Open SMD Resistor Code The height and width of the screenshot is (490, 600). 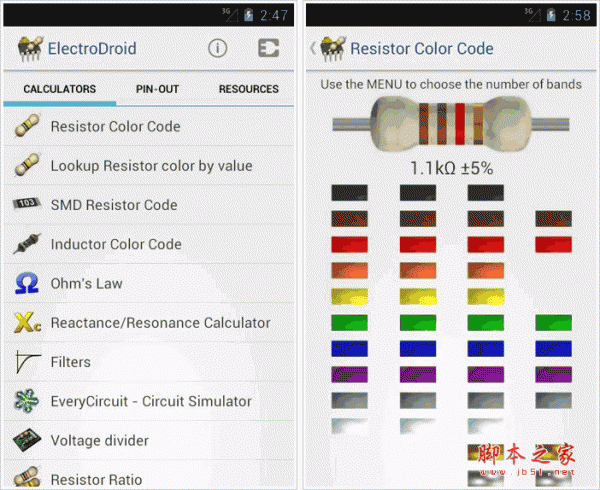pos(149,205)
